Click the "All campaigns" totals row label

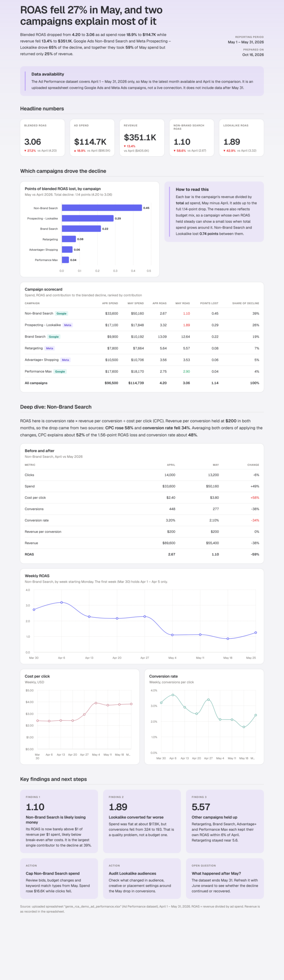point(36,383)
